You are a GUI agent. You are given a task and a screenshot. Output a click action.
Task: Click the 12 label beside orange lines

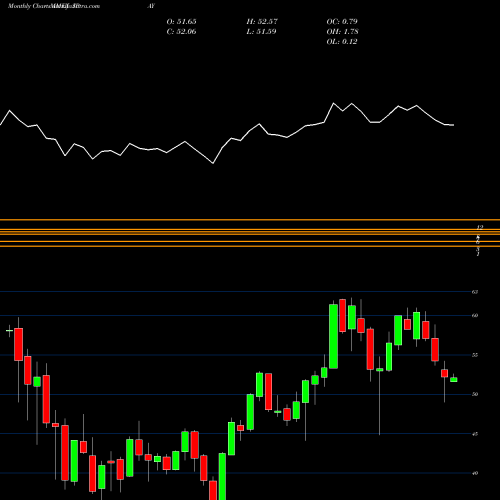pyautogui.click(x=479, y=227)
